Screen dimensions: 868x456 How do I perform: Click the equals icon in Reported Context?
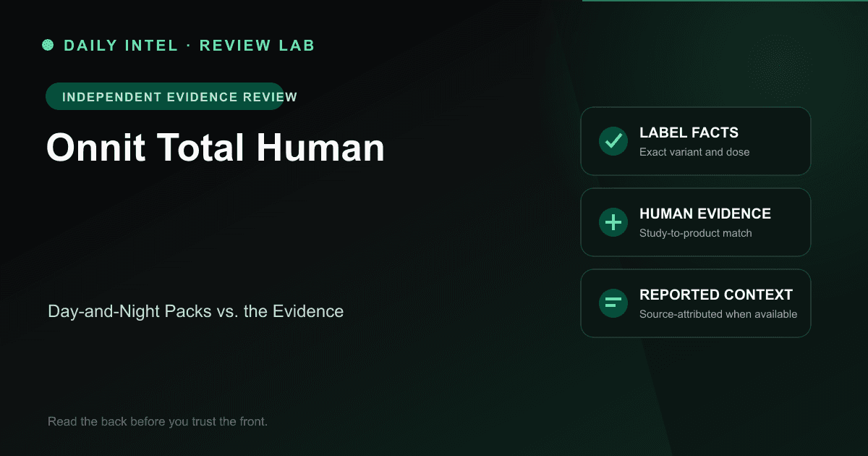[613, 303]
